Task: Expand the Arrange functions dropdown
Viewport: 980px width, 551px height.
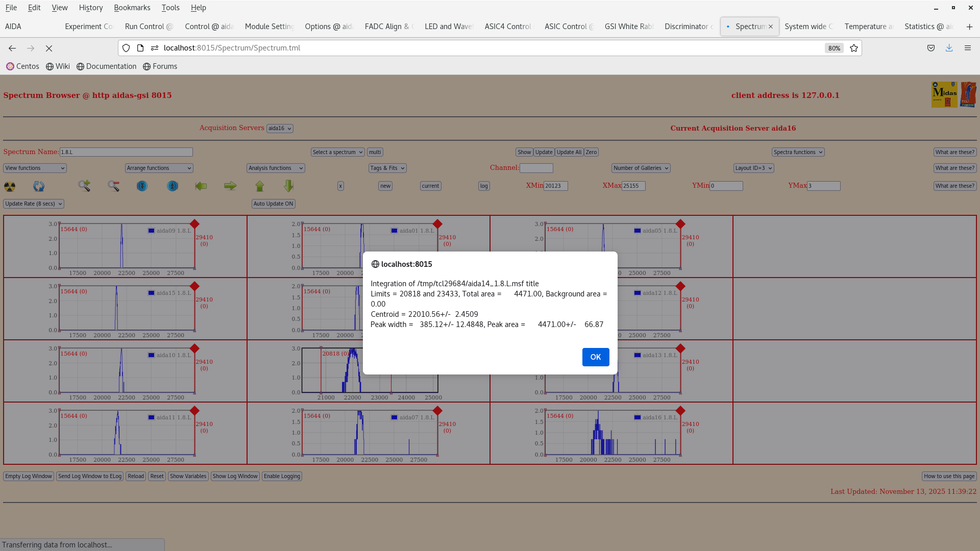Action: coord(159,168)
